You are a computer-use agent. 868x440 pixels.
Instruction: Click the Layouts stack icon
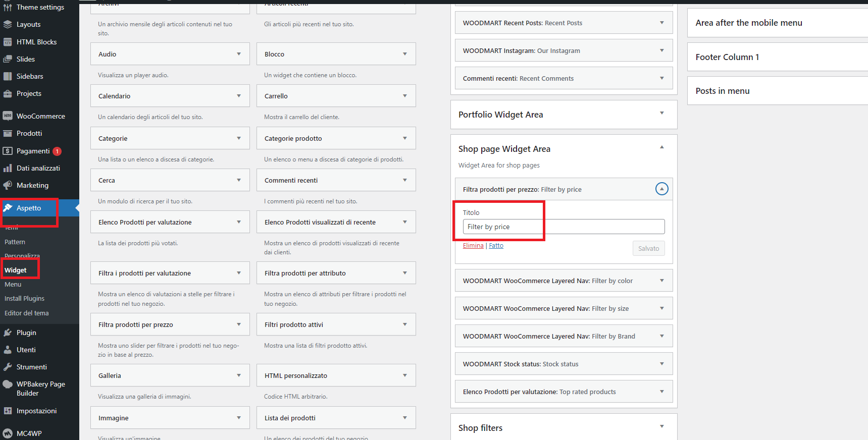[8, 24]
